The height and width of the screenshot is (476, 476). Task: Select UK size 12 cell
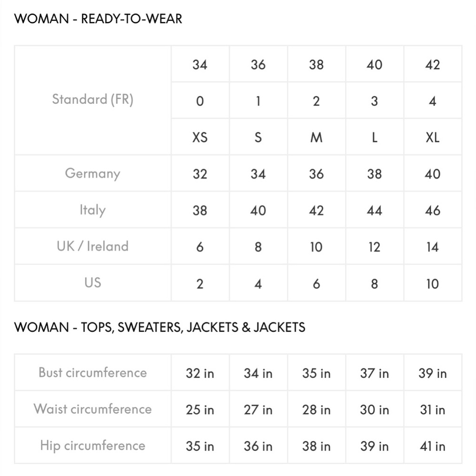tap(374, 247)
